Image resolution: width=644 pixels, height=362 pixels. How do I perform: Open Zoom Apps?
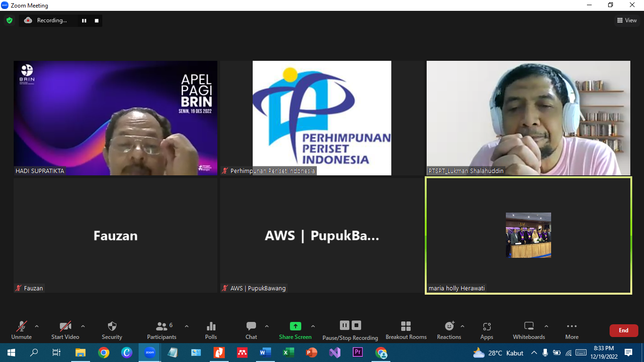[x=487, y=330]
